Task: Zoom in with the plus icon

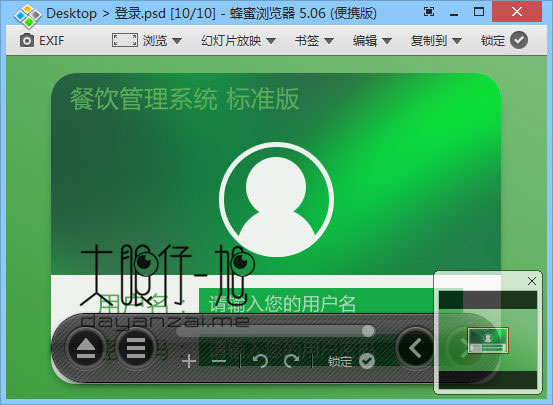Action: coord(189,361)
